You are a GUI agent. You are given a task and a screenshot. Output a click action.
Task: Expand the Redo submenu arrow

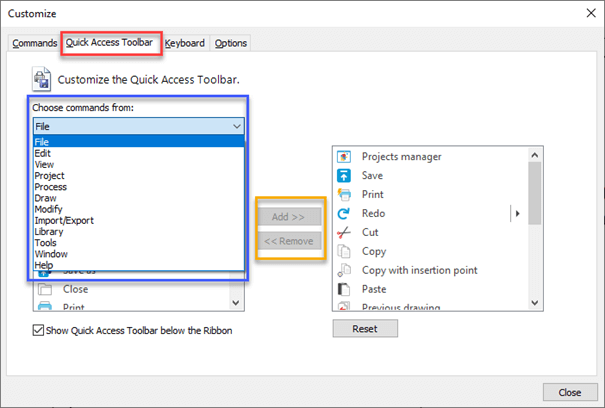pyautogui.click(x=517, y=213)
